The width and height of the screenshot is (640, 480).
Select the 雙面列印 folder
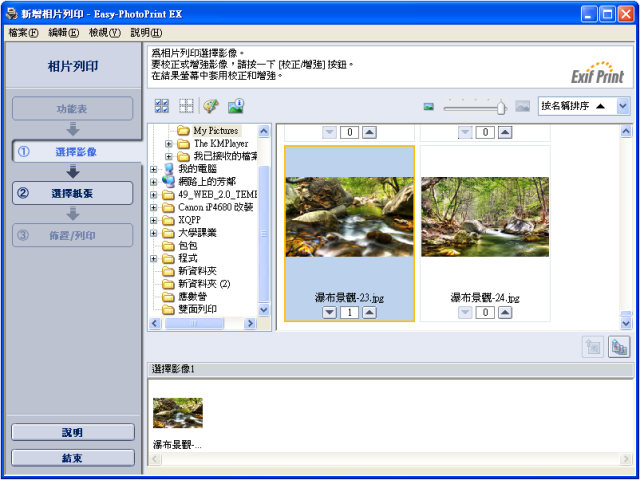[x=189, y=309]
